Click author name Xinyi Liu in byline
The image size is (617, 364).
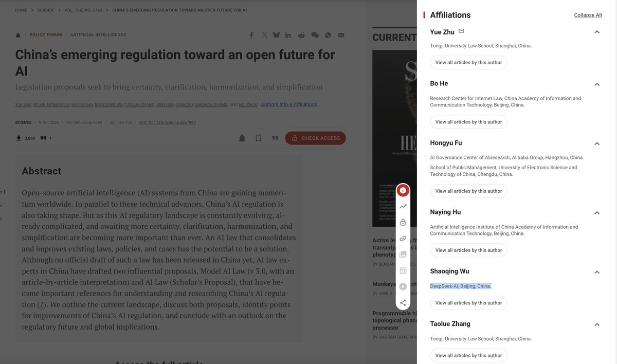(x=165, y=105)
